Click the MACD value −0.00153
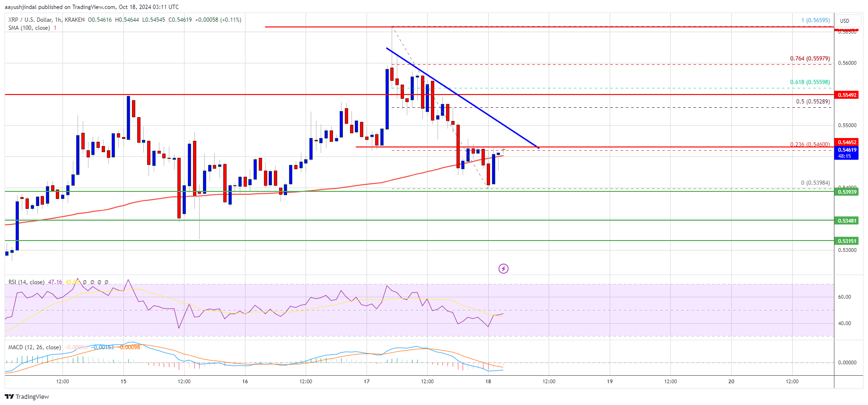The width and height of the screenshot is (868, 405). click(103, 347)
